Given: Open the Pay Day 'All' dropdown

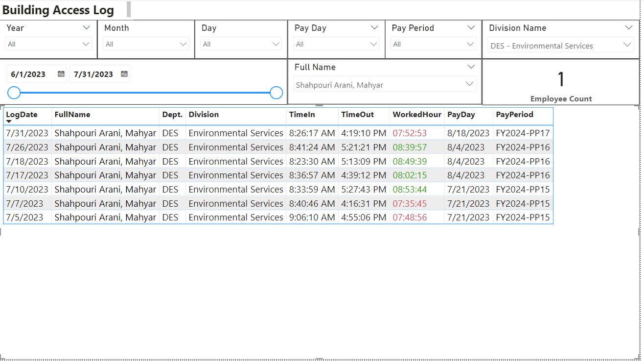Looking at the screenshot, I should pyautogui.click(x=336, y=44).
